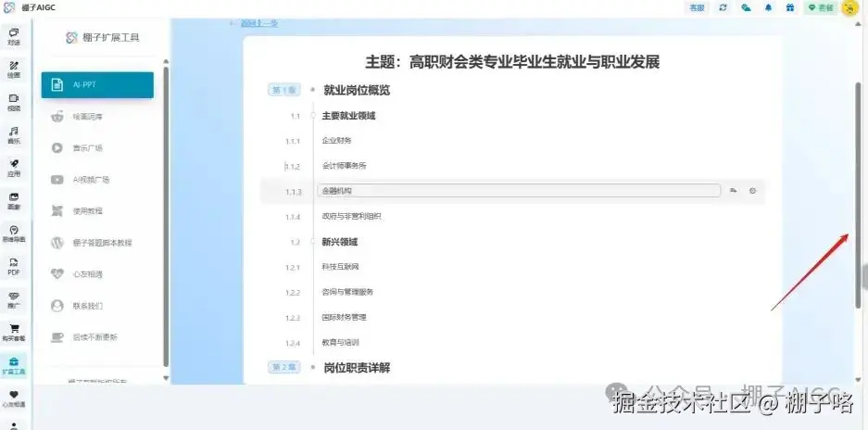Open the 心友相遇 heart sidebar icon
Screen dimensions: 868x430
(x=14, y=398)
